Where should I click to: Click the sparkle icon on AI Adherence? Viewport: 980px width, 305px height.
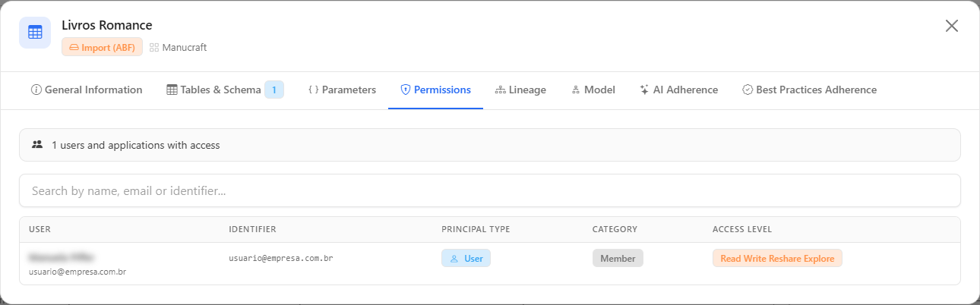pos(644,90)
